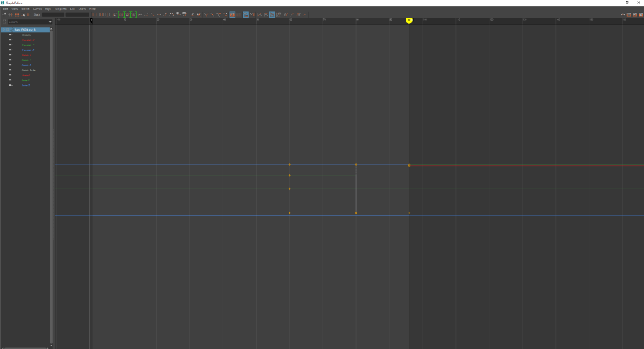
Task: Open the Help menu
Action: tap(92, 9)
